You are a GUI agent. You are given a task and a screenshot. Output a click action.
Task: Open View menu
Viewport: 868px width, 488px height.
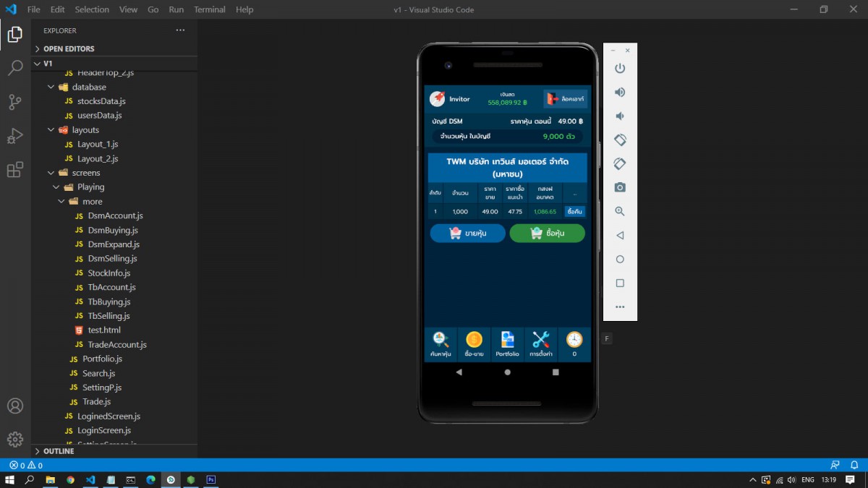[x=128, y=9]
